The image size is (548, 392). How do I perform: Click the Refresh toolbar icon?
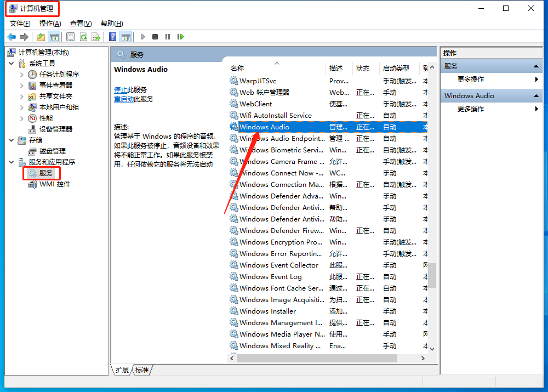pos(83,37)
